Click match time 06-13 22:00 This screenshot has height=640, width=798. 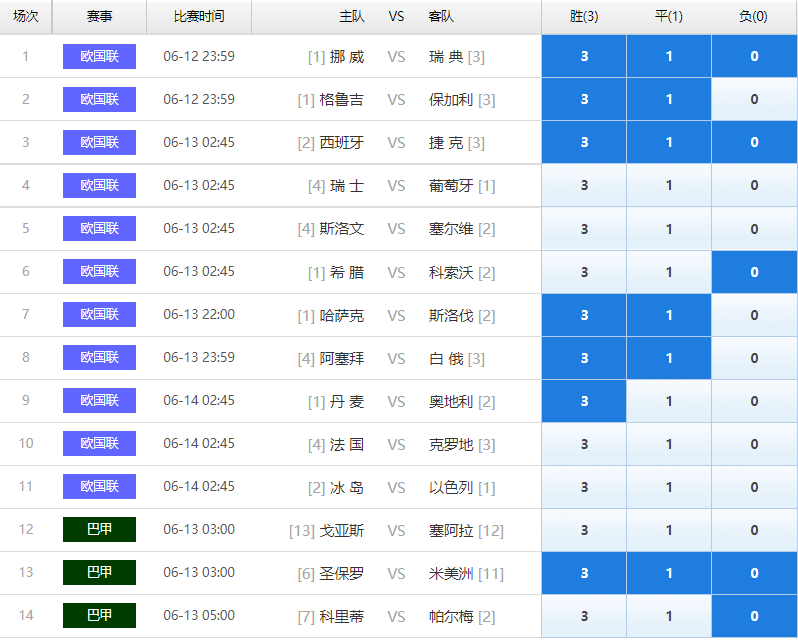[x=199, y=314]
